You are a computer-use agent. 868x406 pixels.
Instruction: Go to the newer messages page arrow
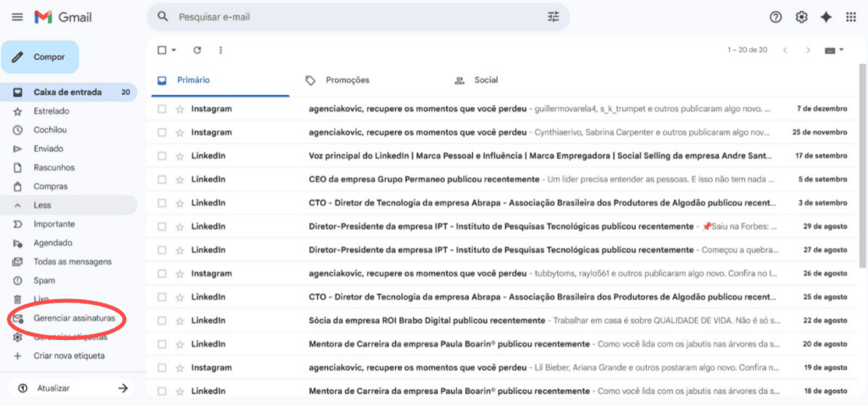[x=785, y=50]
